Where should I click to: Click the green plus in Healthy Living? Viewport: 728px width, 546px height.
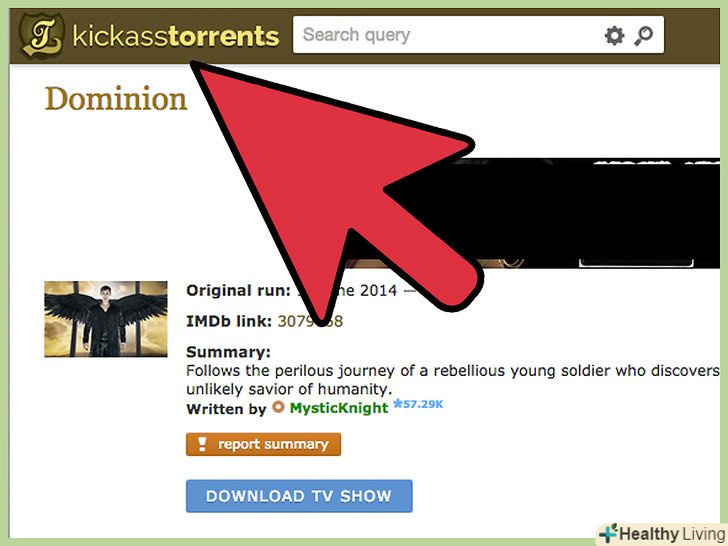(x=608, y=534)
